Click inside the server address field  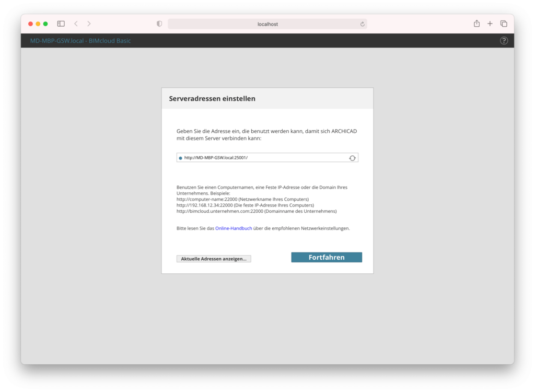coord(251,157)
